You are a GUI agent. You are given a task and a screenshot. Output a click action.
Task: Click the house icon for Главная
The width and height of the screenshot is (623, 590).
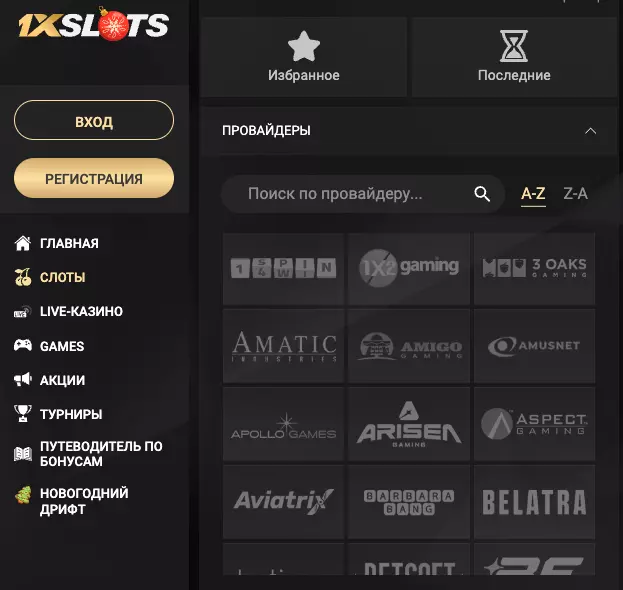point(23,243)
